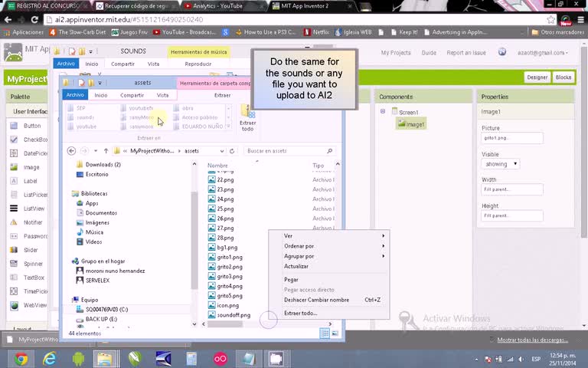Click Mostrar todas las descargas link
Screen dimensions: 588x368
click(533, 340)
